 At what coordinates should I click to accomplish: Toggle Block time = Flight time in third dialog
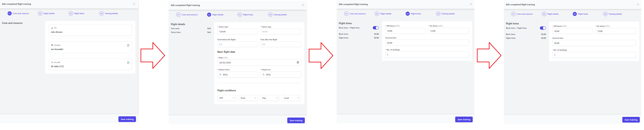(x=376, y=28)
